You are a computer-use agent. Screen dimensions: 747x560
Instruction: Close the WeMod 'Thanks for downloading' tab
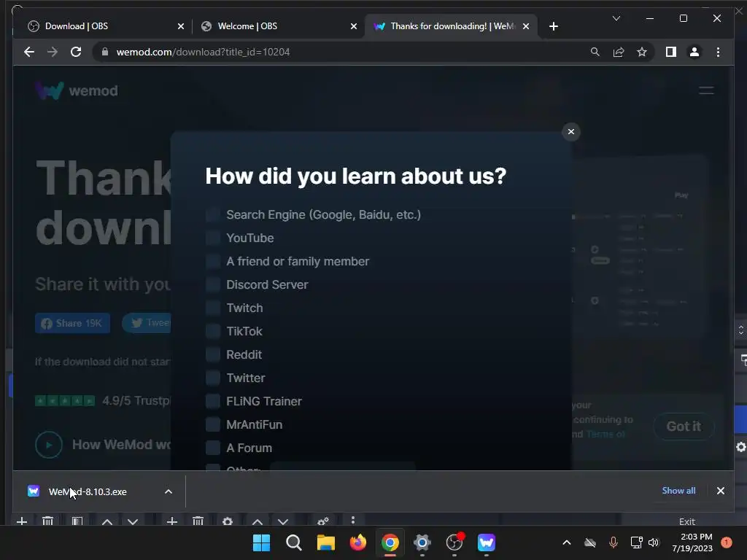(x=526, y=26)
